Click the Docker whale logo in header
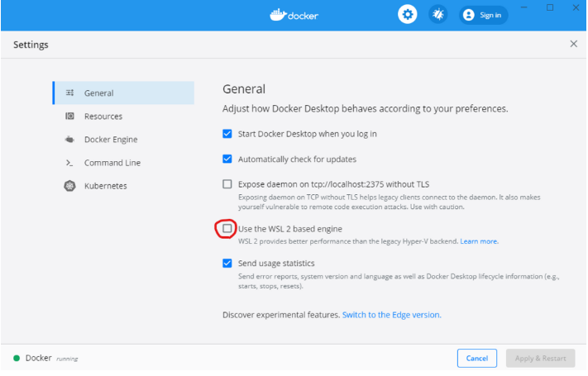 pyautogui.click(x=294, y=15)
